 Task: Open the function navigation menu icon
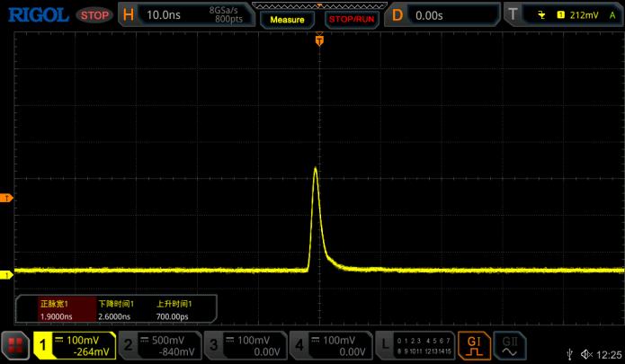[x=15, y=345]
